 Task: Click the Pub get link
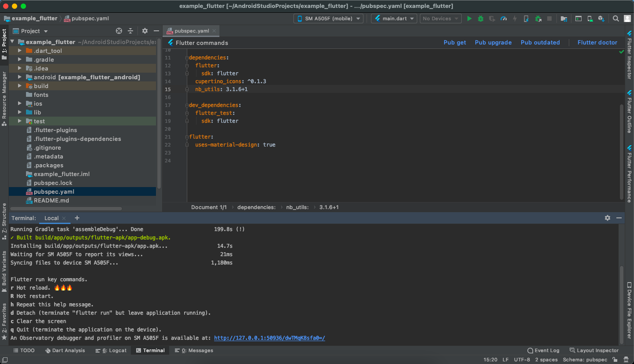tap(455, 43)
